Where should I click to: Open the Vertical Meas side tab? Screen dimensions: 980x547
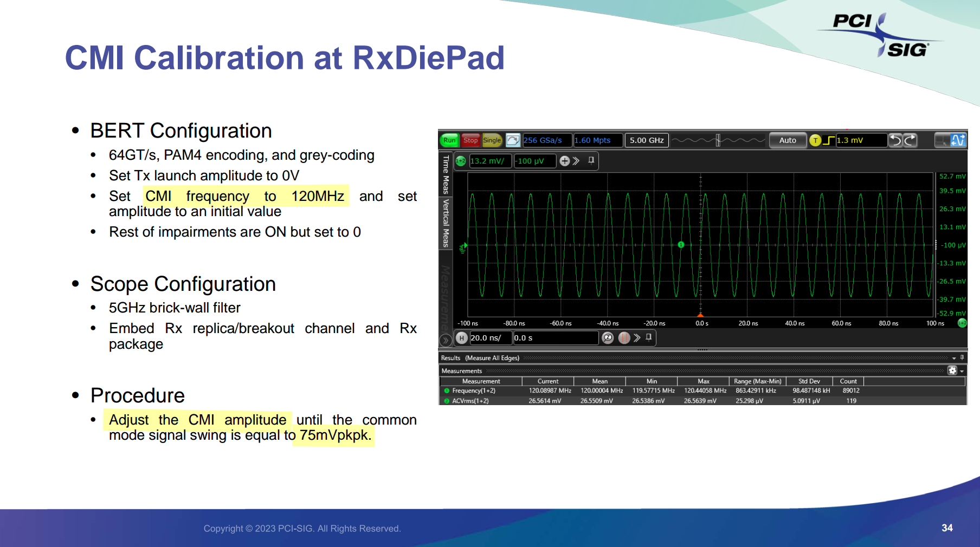(446, 223)
